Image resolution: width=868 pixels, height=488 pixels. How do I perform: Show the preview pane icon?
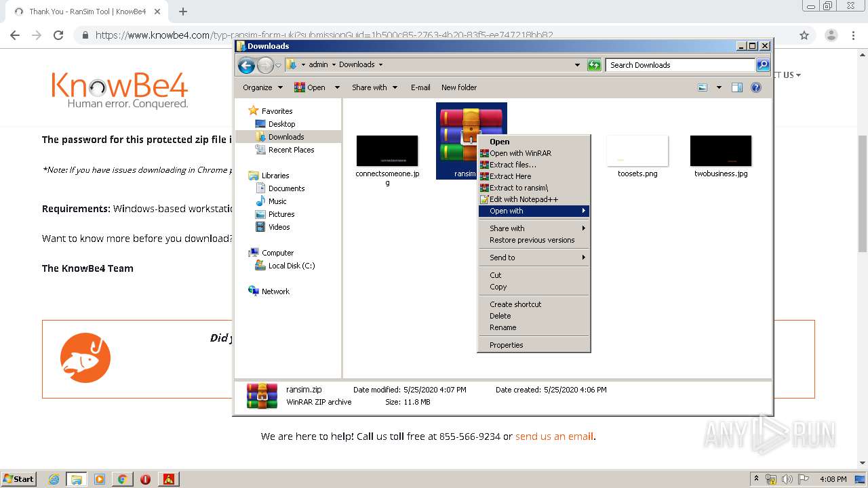click(737, 87)
